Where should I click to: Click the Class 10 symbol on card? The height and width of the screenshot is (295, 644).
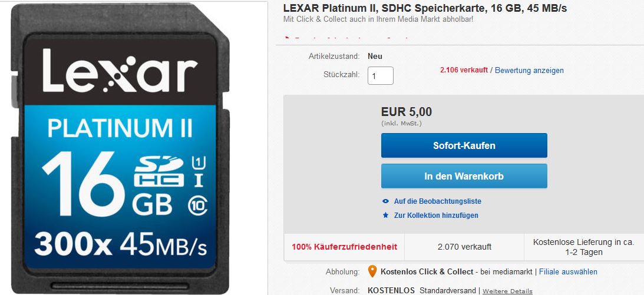197,205
